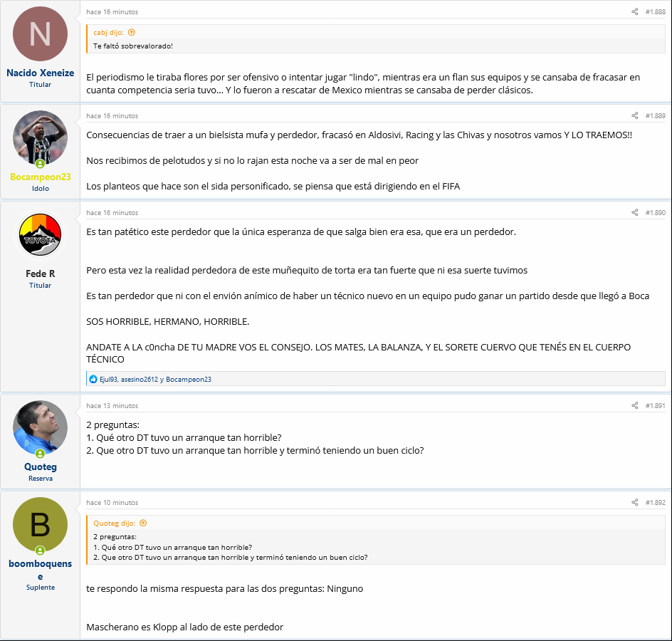The width and height of the screenshot is (672, 641).
Task: Click share icon beside post #1.890
Action: pyautogui.click(x=635, y=212)
